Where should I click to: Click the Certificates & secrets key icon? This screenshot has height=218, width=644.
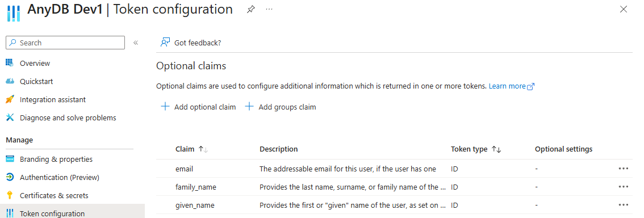[10, 195]
